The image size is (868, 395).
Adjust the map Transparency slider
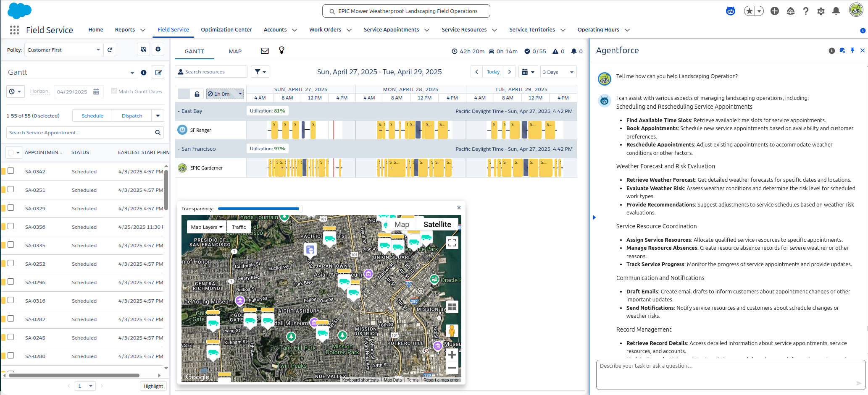[300, 208]
